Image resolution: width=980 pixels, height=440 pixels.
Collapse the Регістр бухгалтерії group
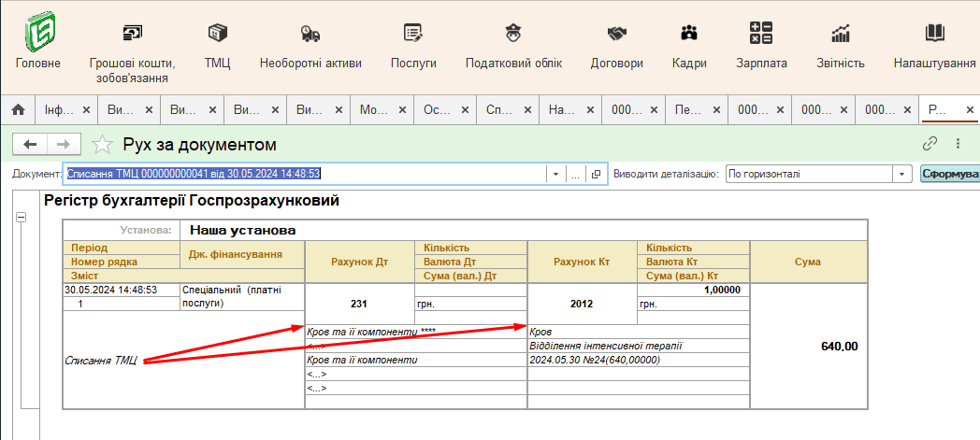coord(21,217)
